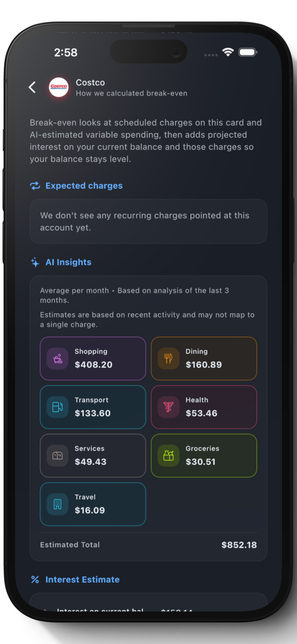Viewport: 297px width, 644px height.
Task: Tap the Estimated Total amount $852.18
Action: click(x=239, y=545)
